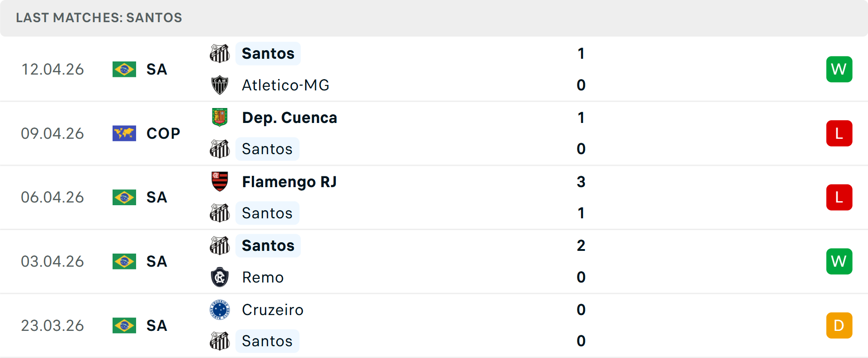
Task: Open the Remo team link
Action: click(263, 277)
